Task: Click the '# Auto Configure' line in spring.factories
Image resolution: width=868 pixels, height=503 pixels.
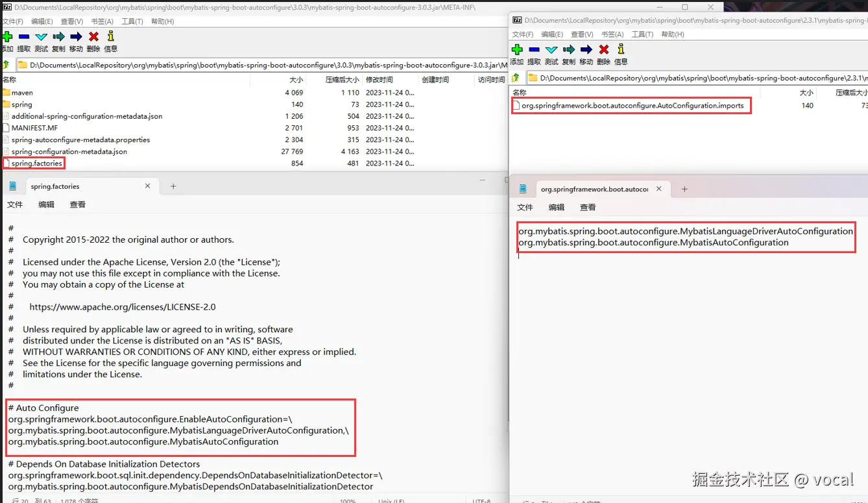Action: (43, 408)
